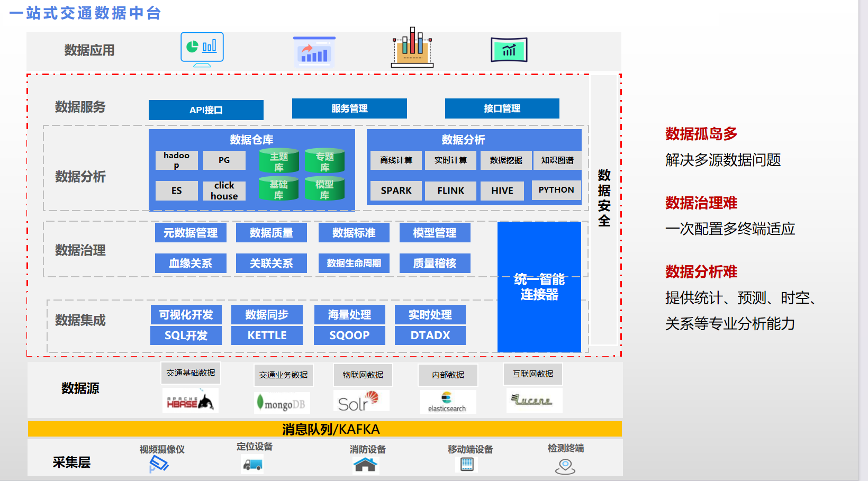Click the 离线计算 box
The height and width of the screenshot is (481, 868).
click(x=396, y=160)
